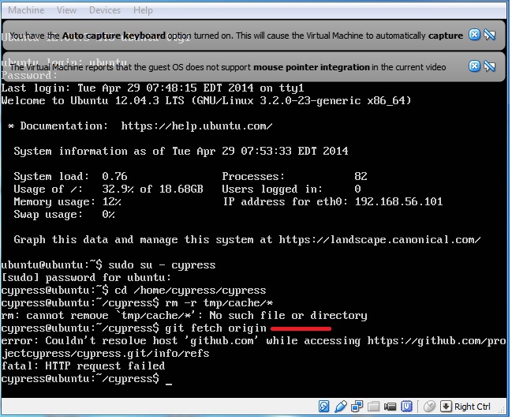
Task: Click the 'Welcome to Ubuntu 12.04.3 LTS' line
Action: [206, 101]
